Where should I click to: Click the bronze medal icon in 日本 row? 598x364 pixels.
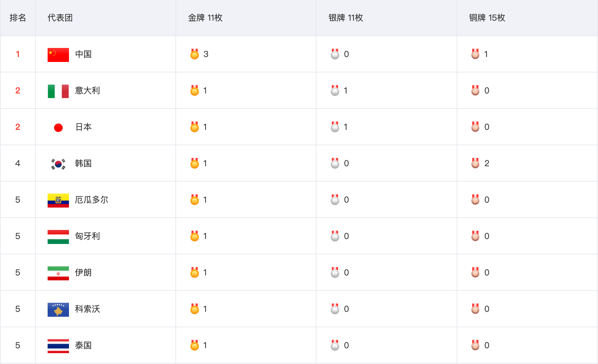pos(475,127)
